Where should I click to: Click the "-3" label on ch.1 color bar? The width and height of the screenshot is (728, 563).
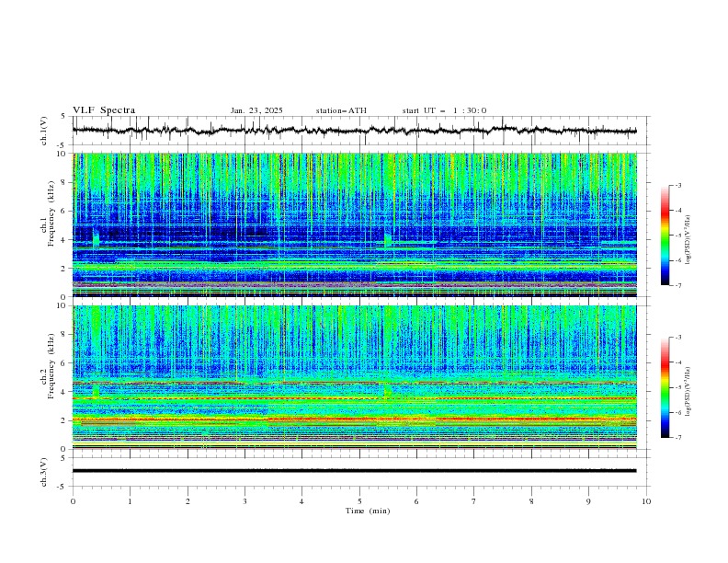(677, 185)
